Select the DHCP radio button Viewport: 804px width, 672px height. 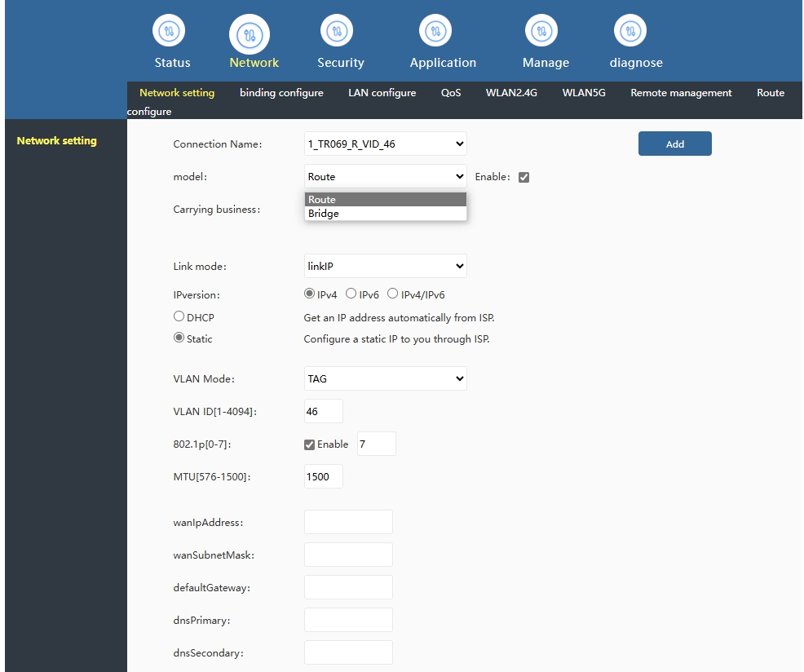click(x=179, y=316)
